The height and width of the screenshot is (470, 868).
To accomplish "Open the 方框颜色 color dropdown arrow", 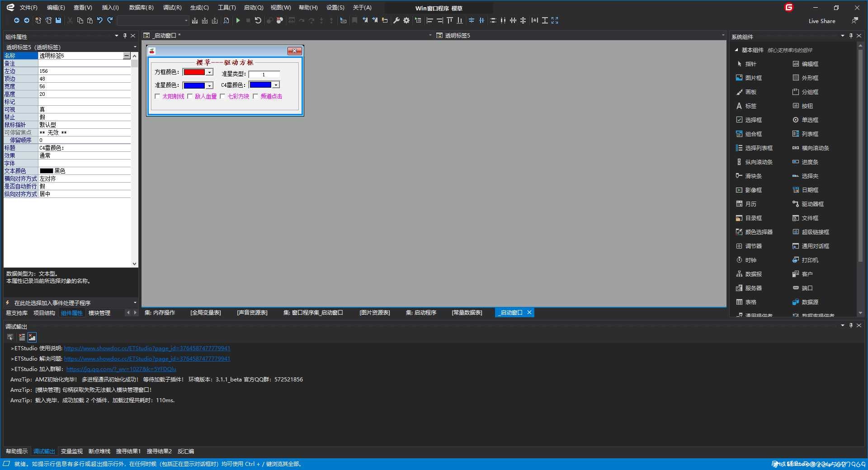I will click(210, 72).
